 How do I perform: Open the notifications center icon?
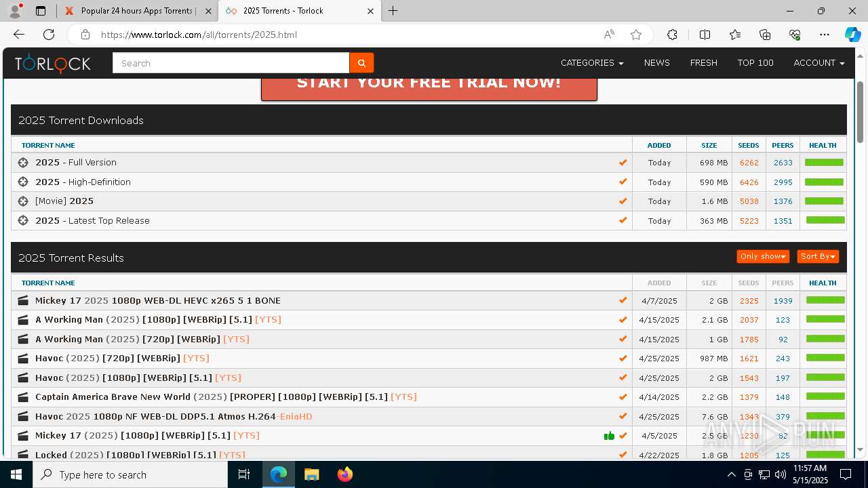click(x=846, y=474)
